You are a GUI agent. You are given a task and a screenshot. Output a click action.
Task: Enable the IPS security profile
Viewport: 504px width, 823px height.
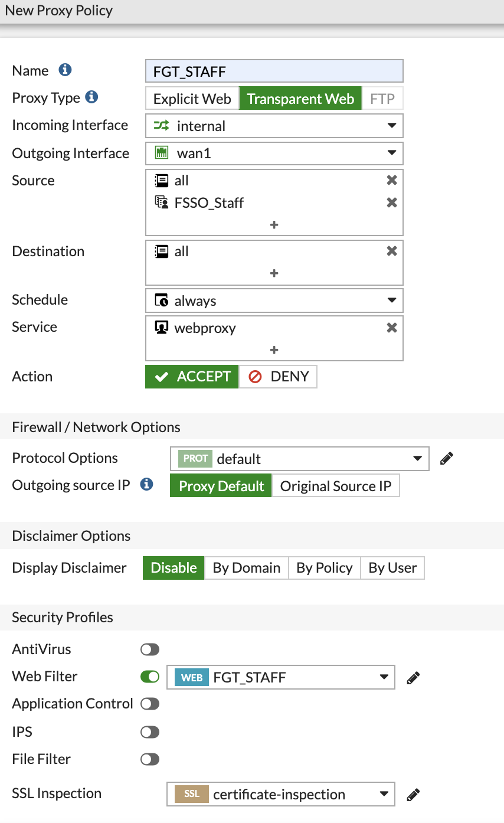pyautogui.click(x=149, y=731)
